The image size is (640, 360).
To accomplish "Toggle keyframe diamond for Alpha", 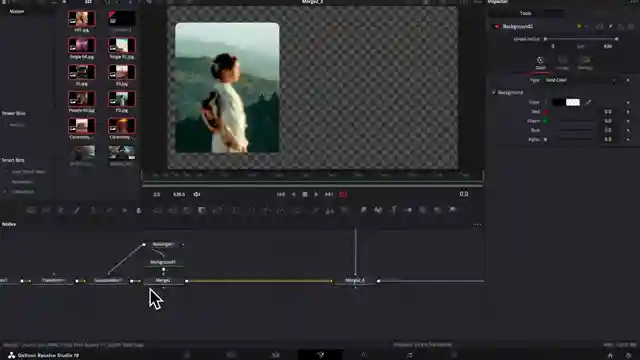I will click(628, 139).
